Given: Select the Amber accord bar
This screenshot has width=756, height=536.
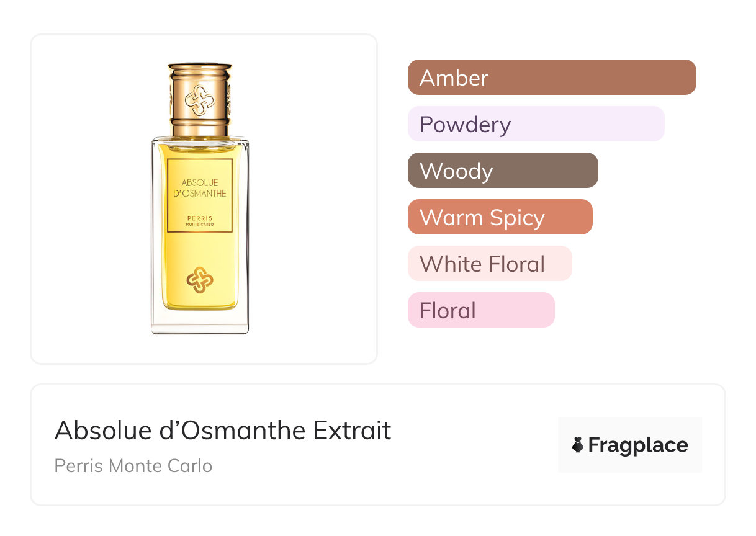Looking at the screenshot, I should pos(551,78).
